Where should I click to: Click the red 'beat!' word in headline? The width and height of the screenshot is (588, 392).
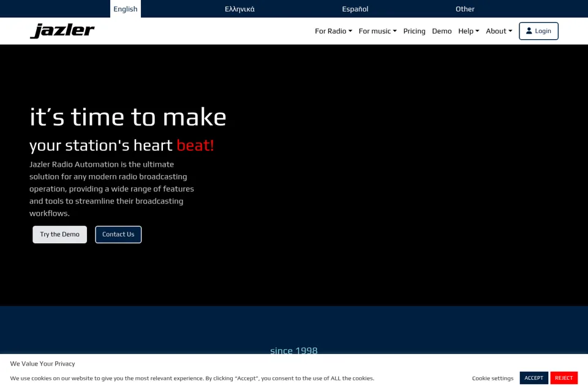(x=195, y=145)
